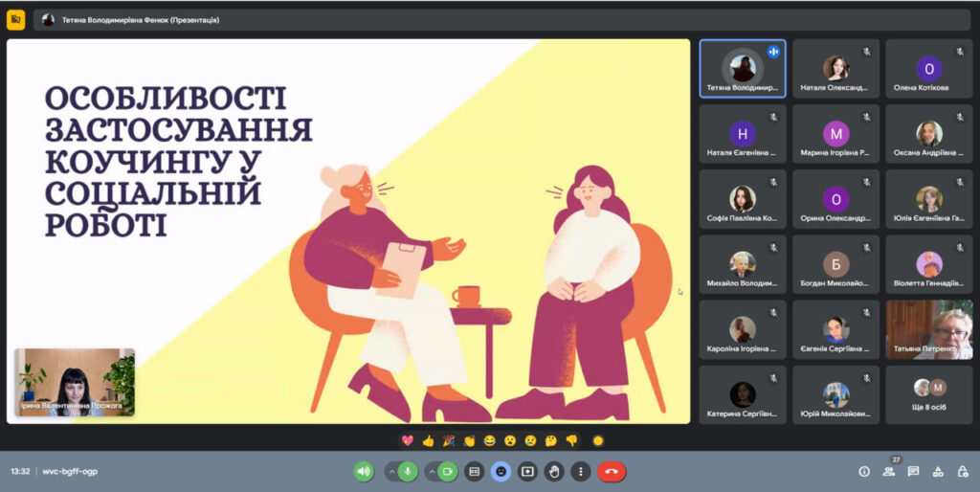Viewport: 980px width, 492px height.
Task: Open the chat messages panel
Action: click(x=913, y=471)
